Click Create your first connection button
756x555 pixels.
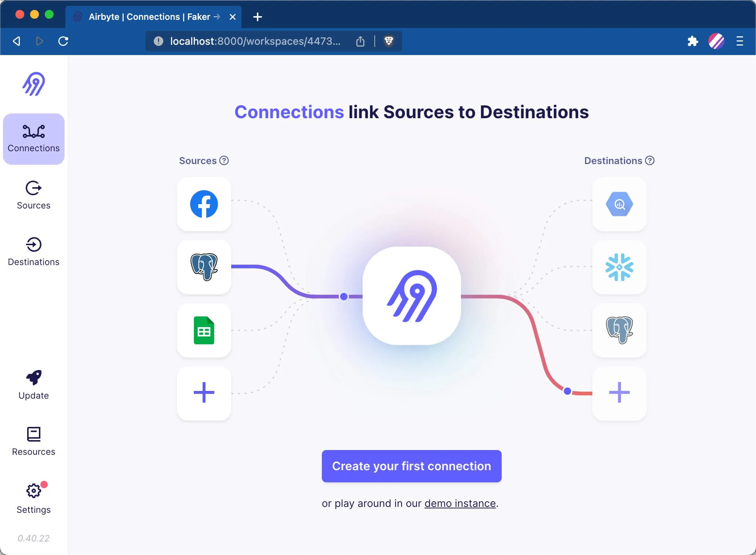pyautogui.click(x=411, y=466)
